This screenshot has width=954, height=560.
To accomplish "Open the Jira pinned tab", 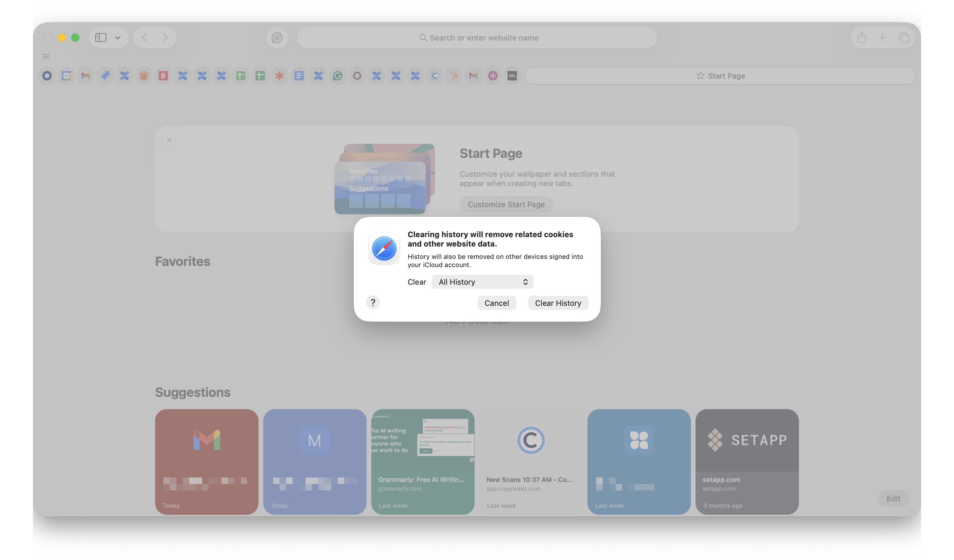I will 105,76.
